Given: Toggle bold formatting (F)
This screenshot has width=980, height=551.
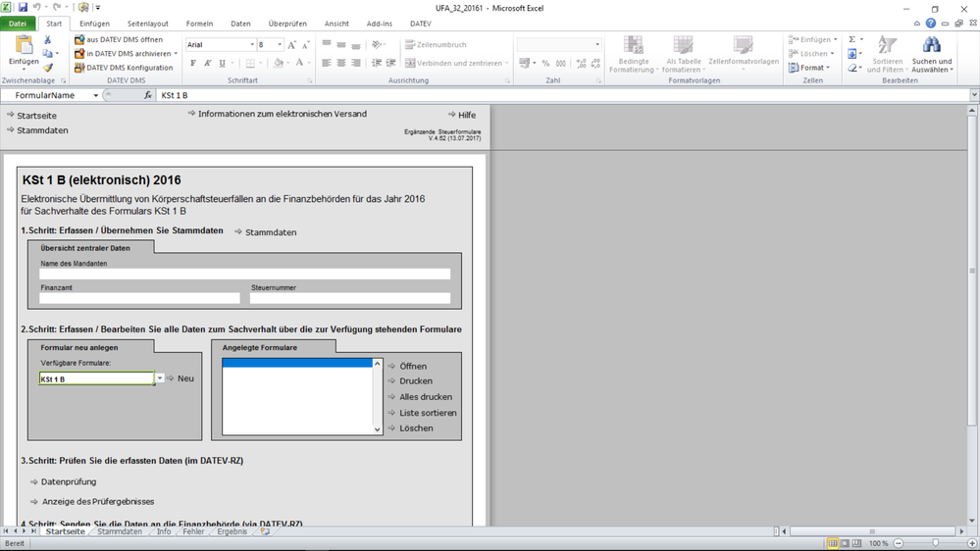Looking at the screenshot, I should point(193,63).
